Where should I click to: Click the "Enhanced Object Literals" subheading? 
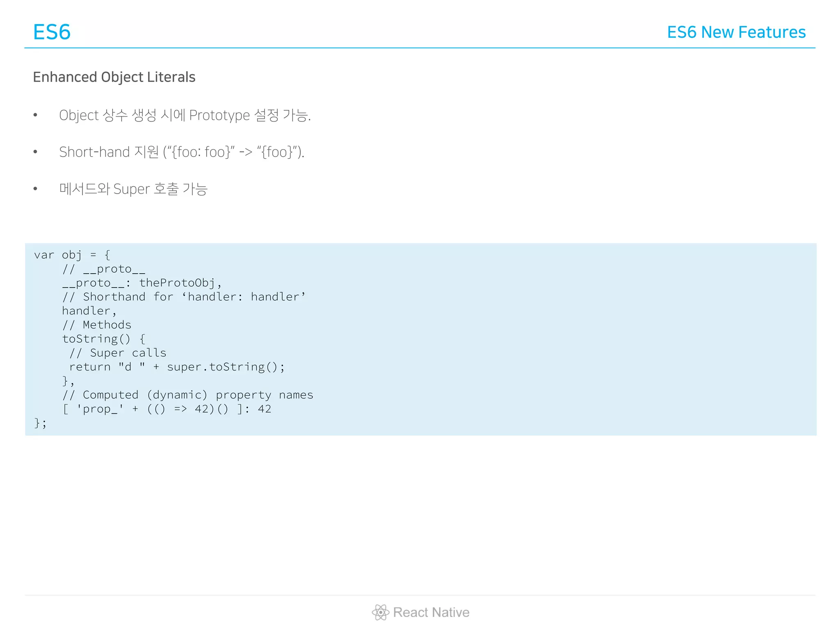point(114,77)
